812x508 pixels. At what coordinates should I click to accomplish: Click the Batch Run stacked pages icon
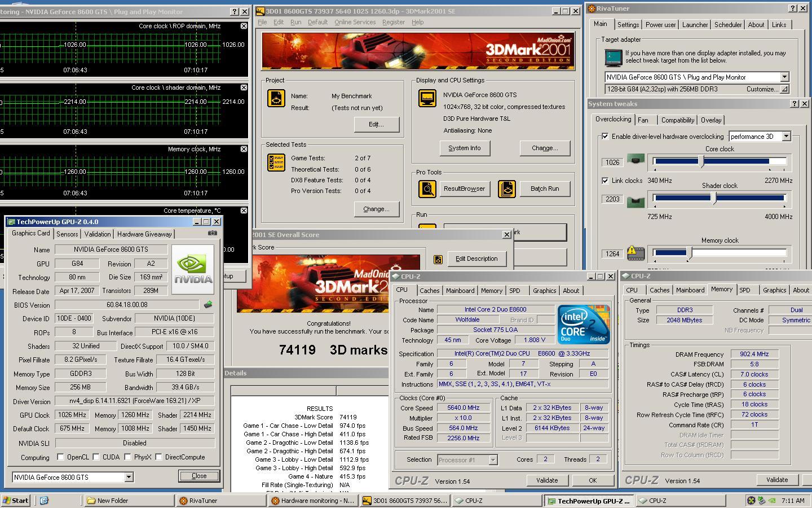[x=507, y=189]
